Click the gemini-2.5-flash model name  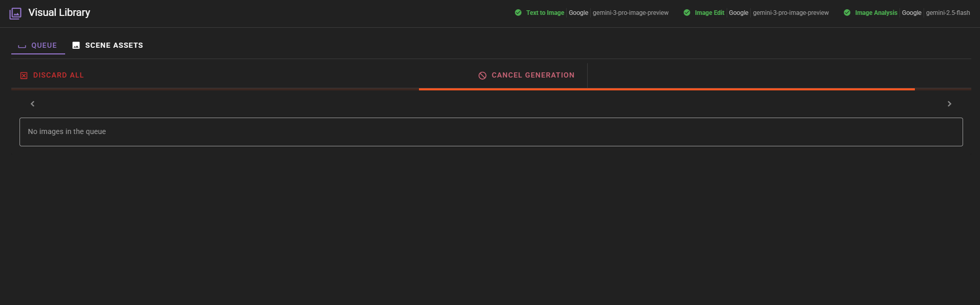click(x=948, y=13)
